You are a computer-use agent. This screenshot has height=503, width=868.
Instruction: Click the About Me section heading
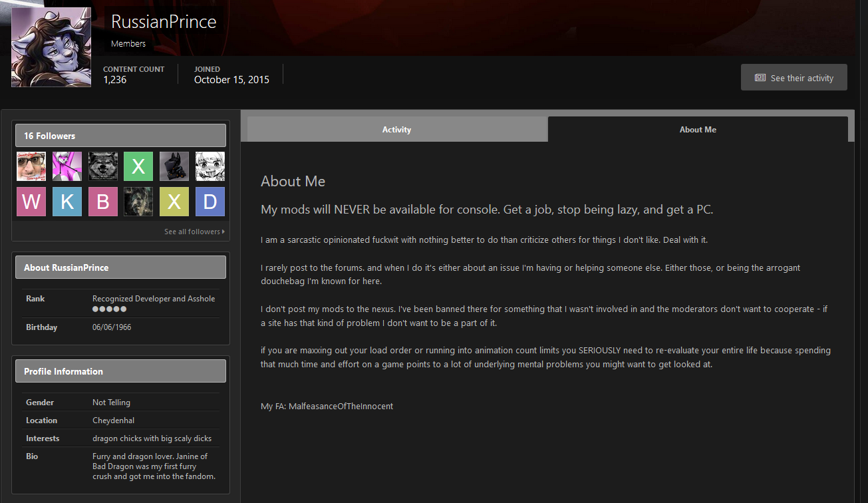tap(293, 181)
